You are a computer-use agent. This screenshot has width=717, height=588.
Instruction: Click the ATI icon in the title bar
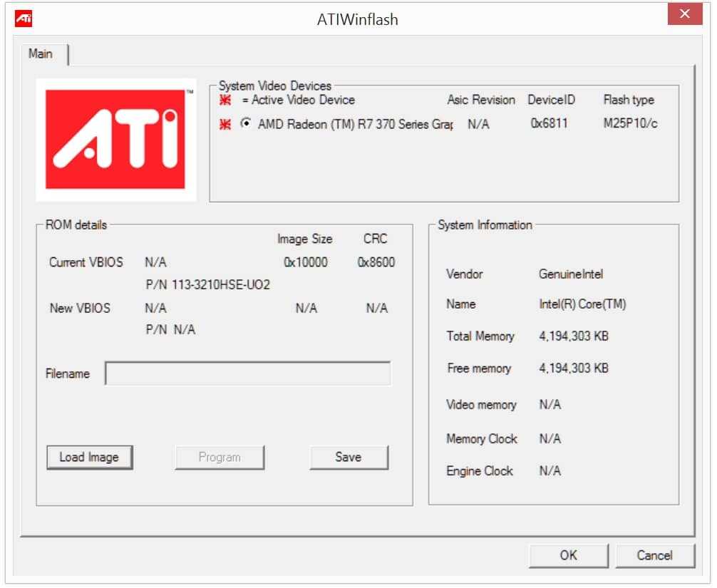coord(24,19)
